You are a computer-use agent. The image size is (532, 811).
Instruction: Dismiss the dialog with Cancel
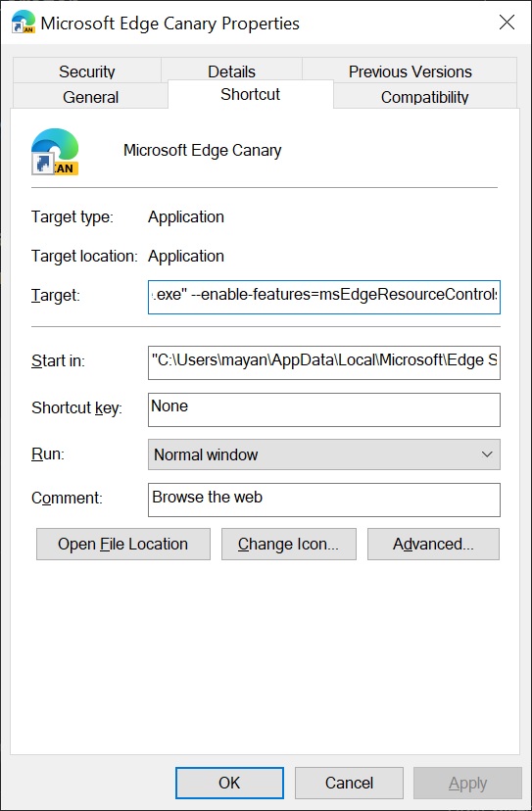click(349, 783)
